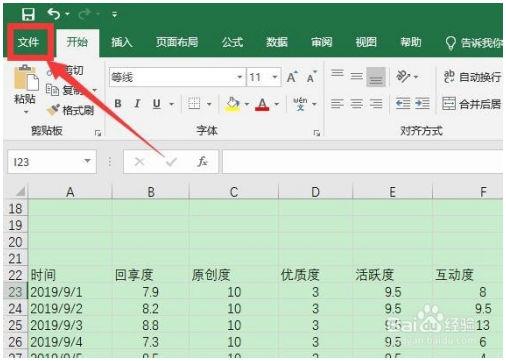Expand the 粘贴 options arrow

coord(26,112)
